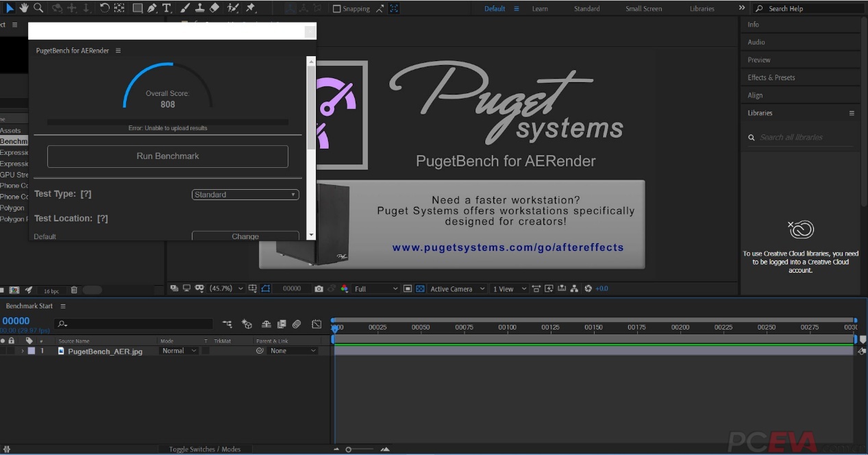Take a snapshot with the camera icon
The image size is (868, 455).
(319, 289)
